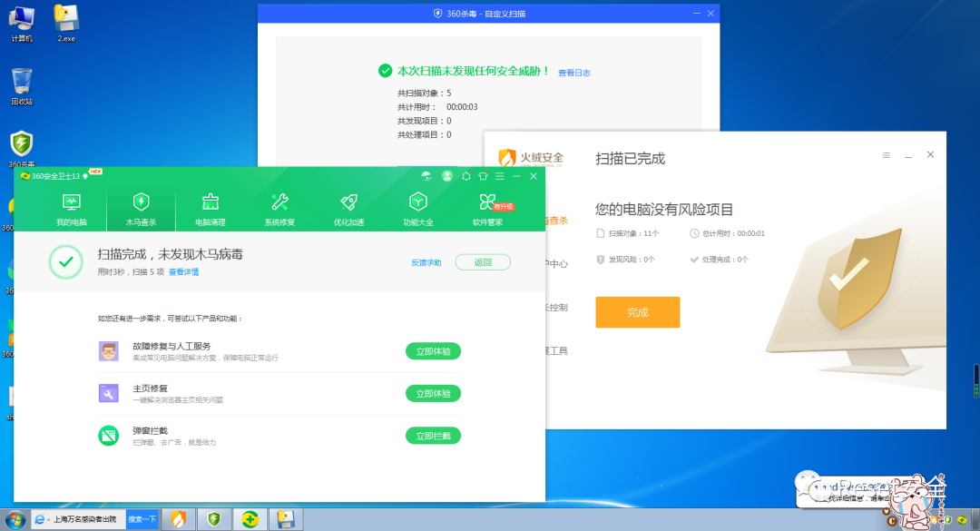
Task: Close the 360安全卫士 window
Action: click(534, 176)
